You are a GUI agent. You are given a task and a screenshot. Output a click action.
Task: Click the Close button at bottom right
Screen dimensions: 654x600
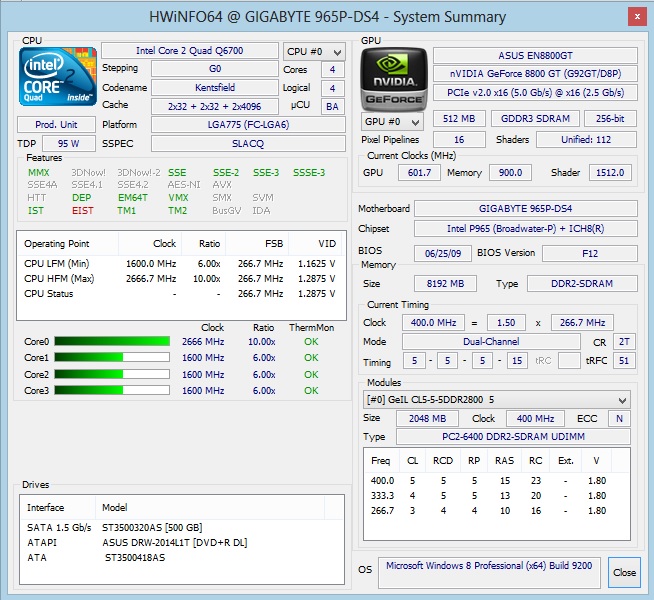(x=624, y=572)
